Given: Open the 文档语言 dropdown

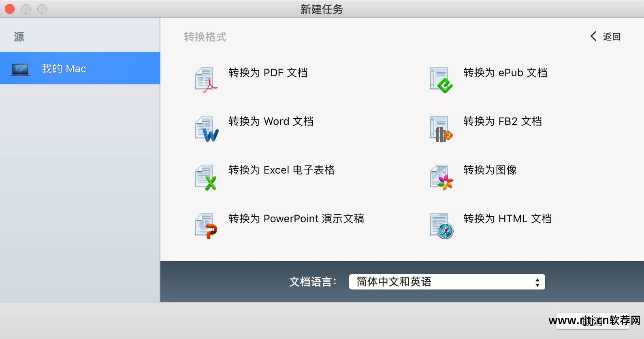Looking at the screenshot, I should pos(447,282).
